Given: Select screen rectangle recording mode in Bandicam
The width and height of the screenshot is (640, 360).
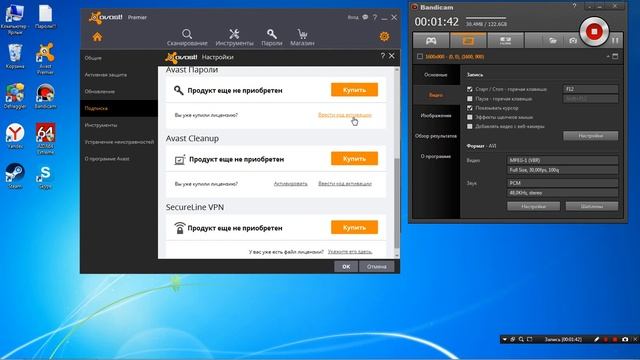Looking at the screenshot, I should click(x=468, y=40).
